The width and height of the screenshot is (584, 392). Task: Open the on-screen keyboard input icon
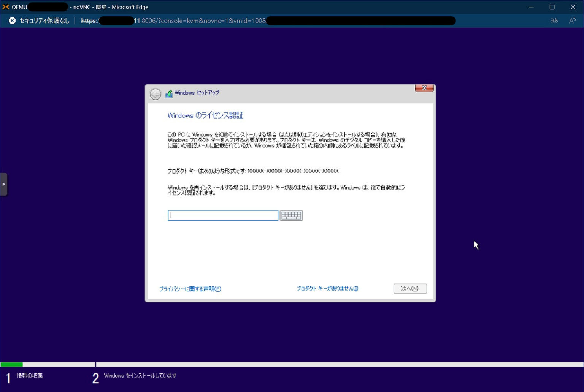[291, 215]
